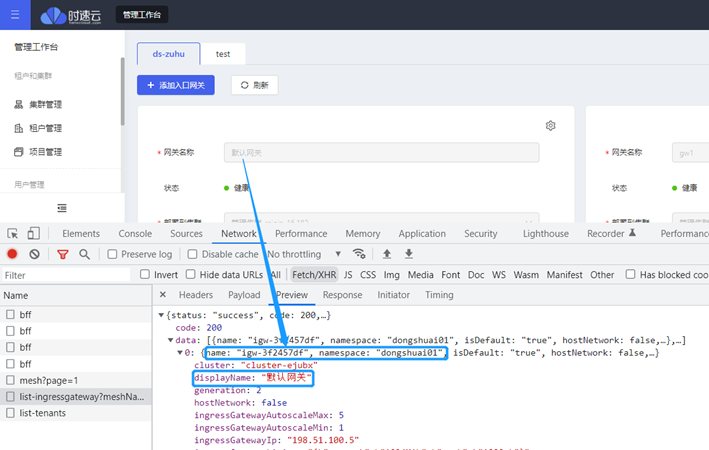
Task: Open the Console DevTools tab
Action: click(x=135, y=233)
